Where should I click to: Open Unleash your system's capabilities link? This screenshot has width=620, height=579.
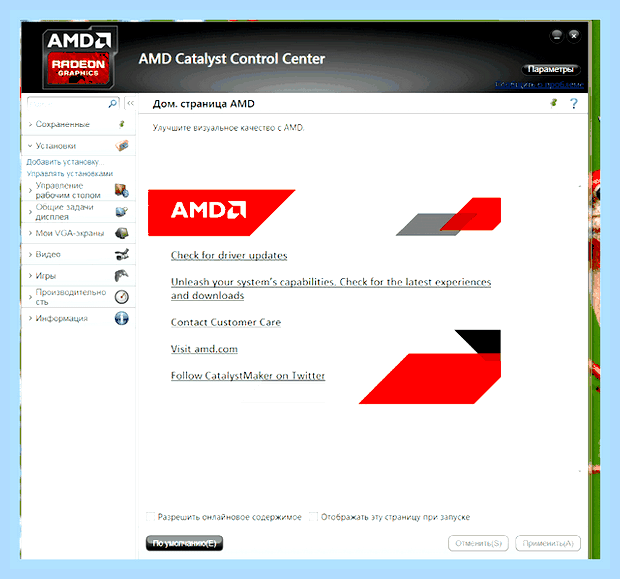pos(331,289)
